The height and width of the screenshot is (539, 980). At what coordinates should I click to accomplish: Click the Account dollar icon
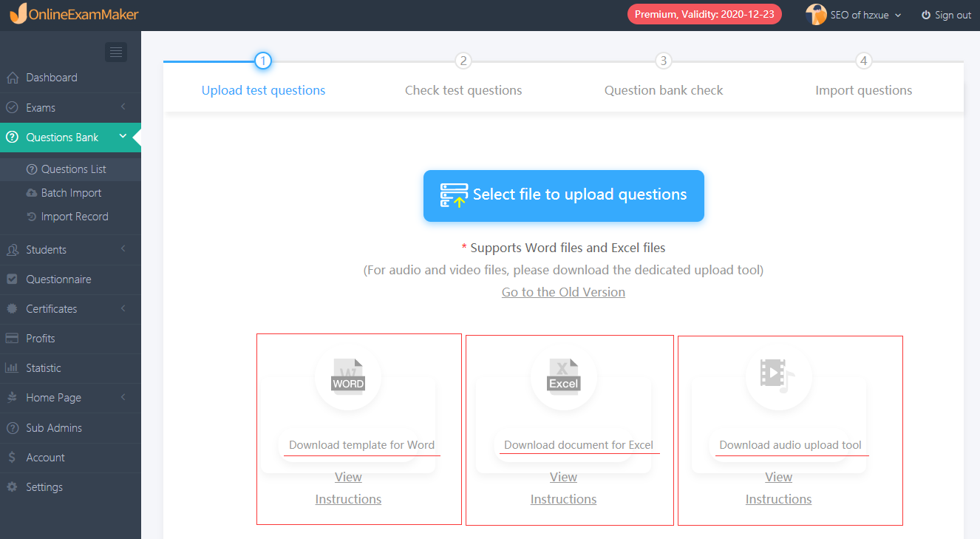click(12, 458)
